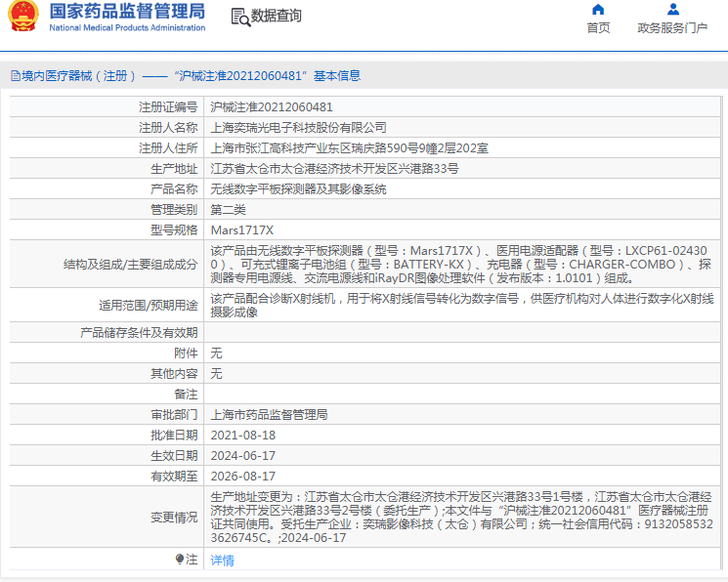
Task: Click the 生效日期 label
Action: (x=174, y=455)
